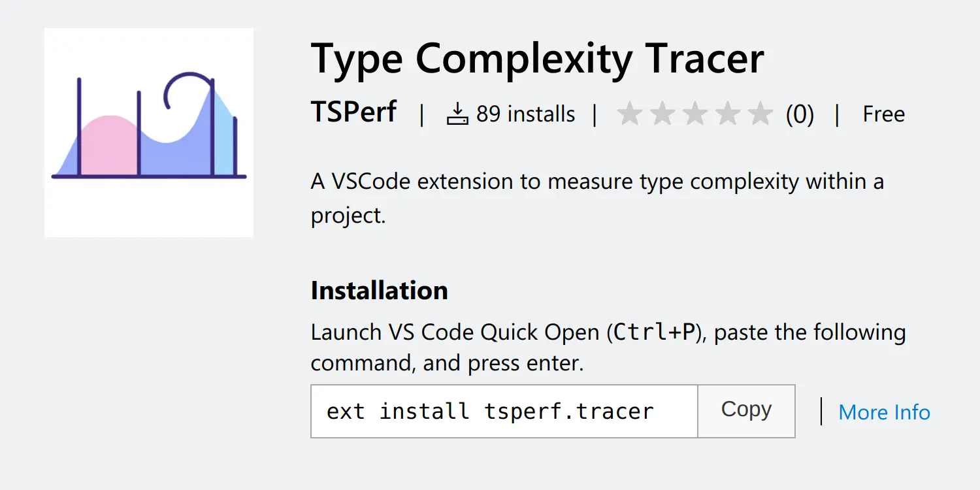Click the TSPerf publisher name

pyautogui.click(x=353, y=112)
